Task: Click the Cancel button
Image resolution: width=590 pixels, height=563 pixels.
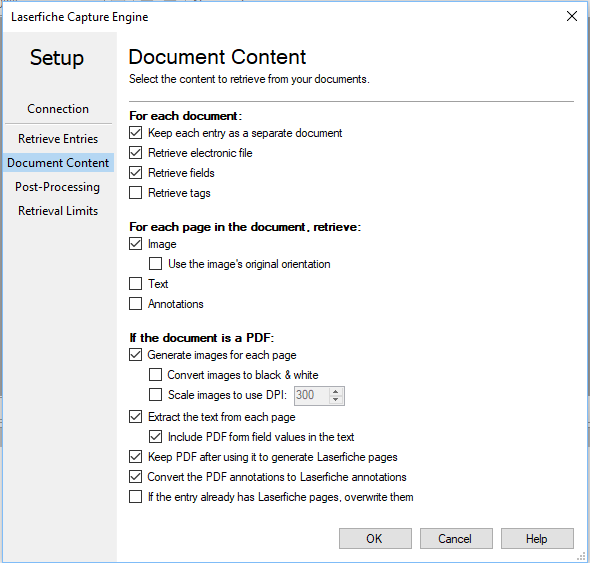Action: (x=456, y=539)
